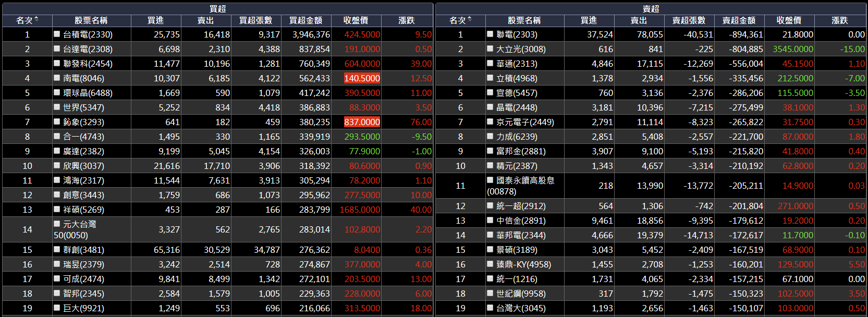Open stock 祥碩(5269)
Image resolution: width=868 pixels, height=317 pixels.
tap(83, 210)
